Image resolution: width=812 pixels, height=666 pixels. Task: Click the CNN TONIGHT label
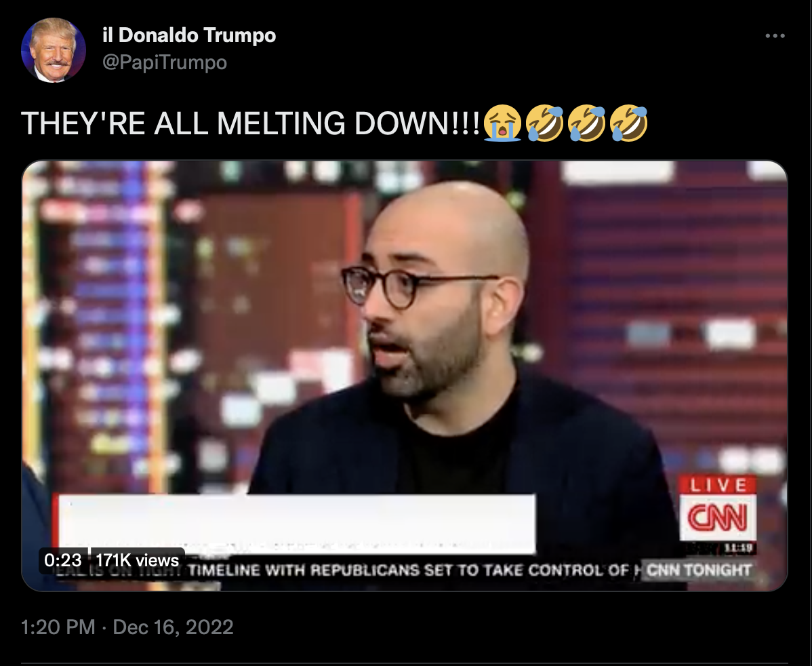(x=699, y=570)
